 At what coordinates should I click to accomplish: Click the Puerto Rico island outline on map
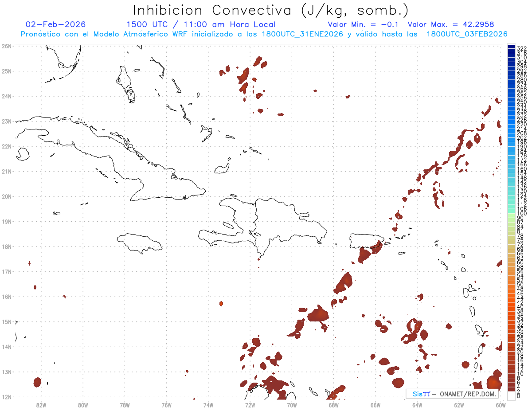366,241
